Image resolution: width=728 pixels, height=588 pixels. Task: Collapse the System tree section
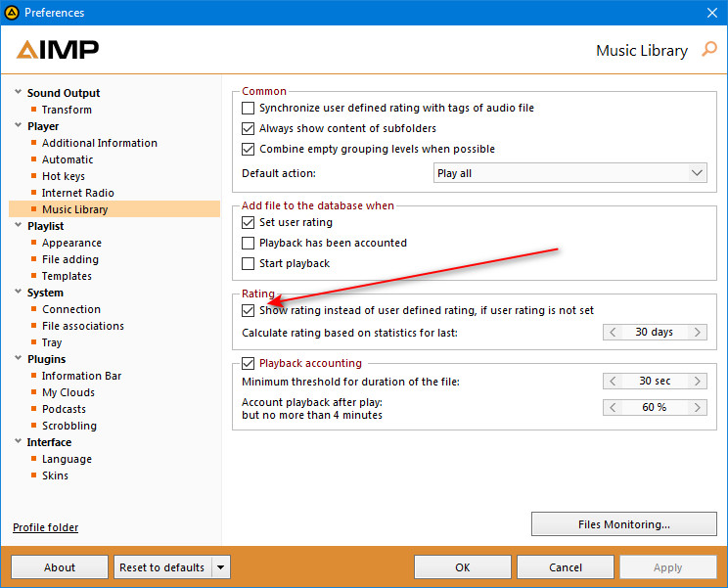click(x=19, y=292)
